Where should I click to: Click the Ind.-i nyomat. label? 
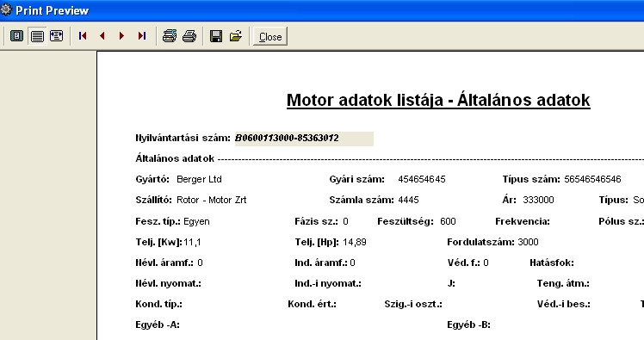tap(328, 283)
